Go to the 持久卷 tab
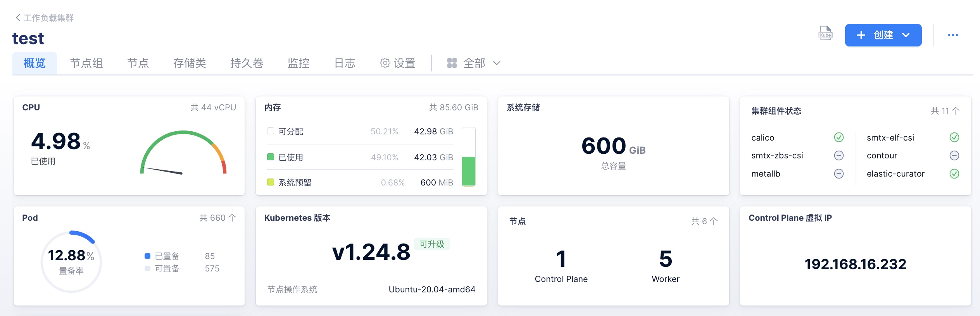This screenshot has height=316, width=980. tap(247, 63)
